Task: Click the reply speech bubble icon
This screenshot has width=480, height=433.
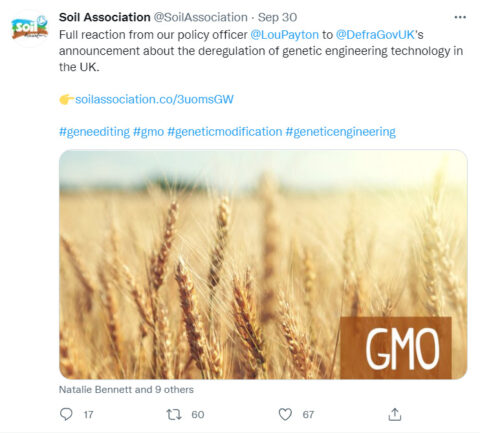Action: (66, 414)
